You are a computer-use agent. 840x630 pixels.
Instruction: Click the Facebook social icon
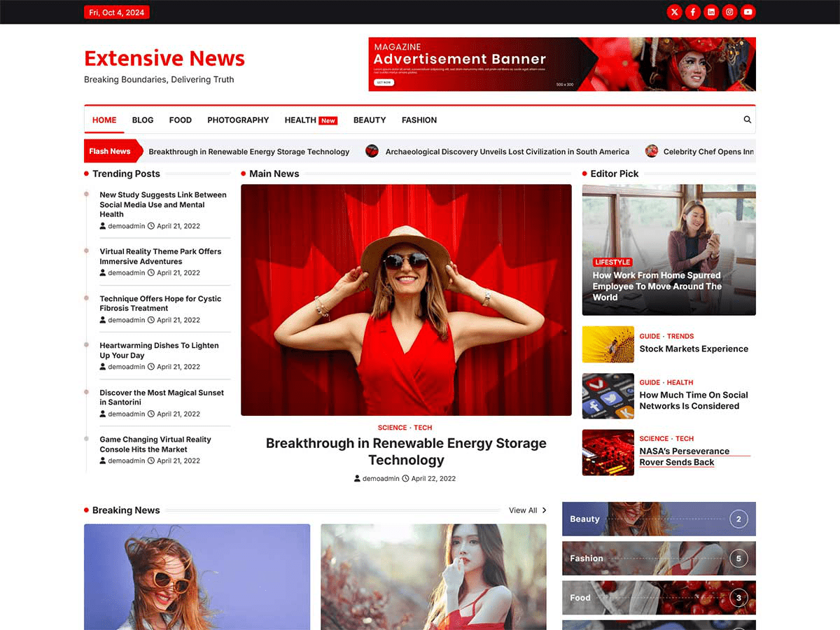(692, 12)
